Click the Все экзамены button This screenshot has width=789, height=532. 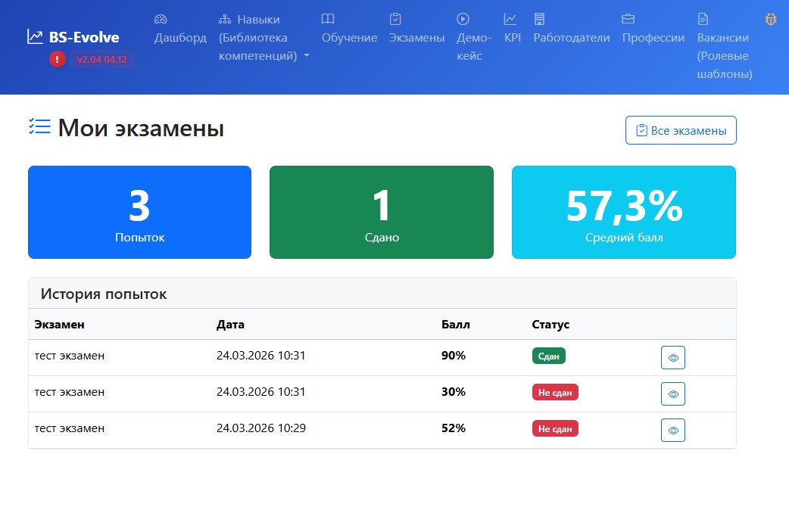coord(681,130)
